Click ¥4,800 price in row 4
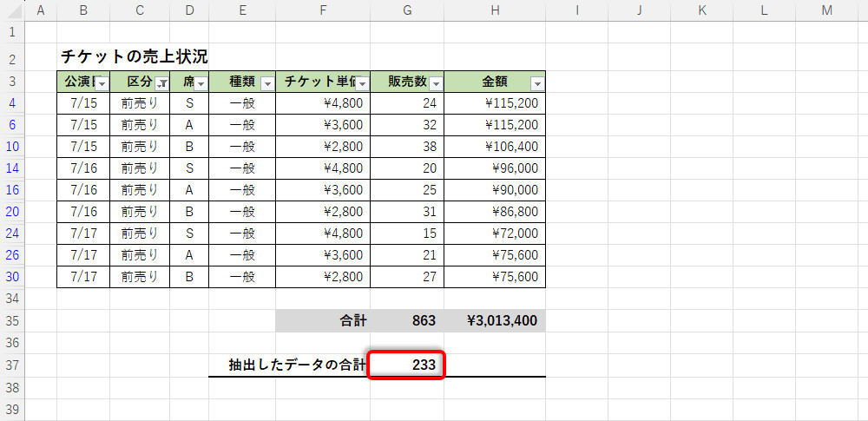The height and width of the screenshot is (421, 868). tap(323, 103)
